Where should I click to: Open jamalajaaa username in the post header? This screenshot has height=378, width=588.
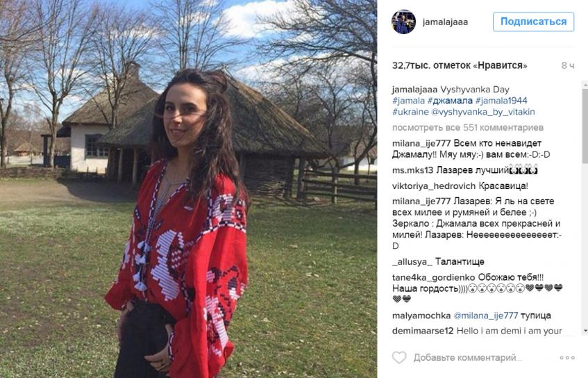click(x=445, y=22)
